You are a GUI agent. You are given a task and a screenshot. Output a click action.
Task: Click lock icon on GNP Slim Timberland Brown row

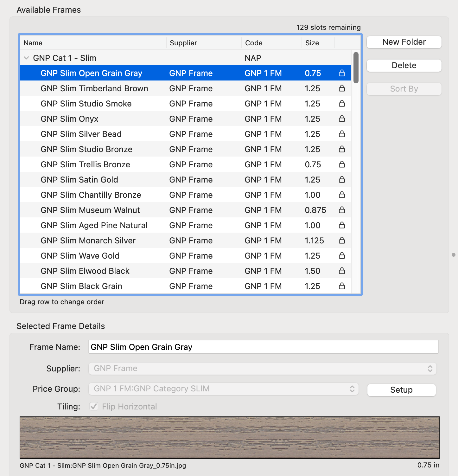(x=342, y=88)
